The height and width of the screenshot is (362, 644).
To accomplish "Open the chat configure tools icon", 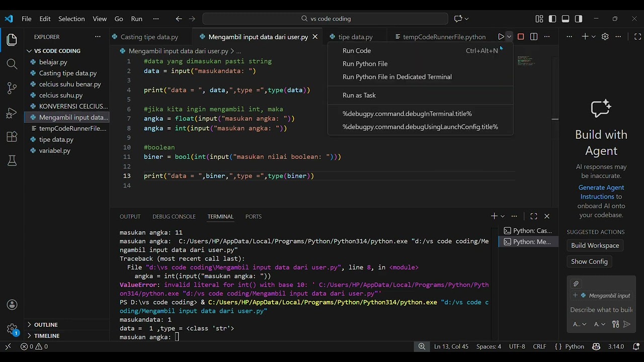I will tap(615, 324).
